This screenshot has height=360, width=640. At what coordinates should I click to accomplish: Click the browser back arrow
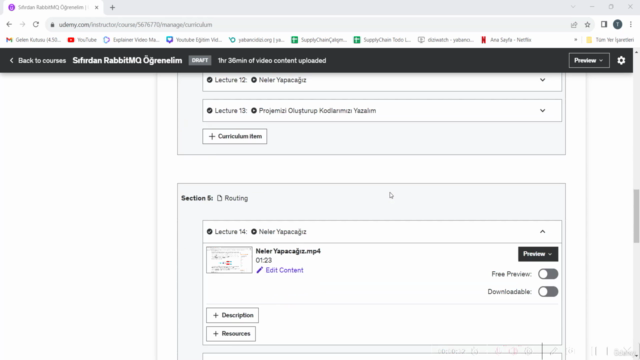(9, 24)
